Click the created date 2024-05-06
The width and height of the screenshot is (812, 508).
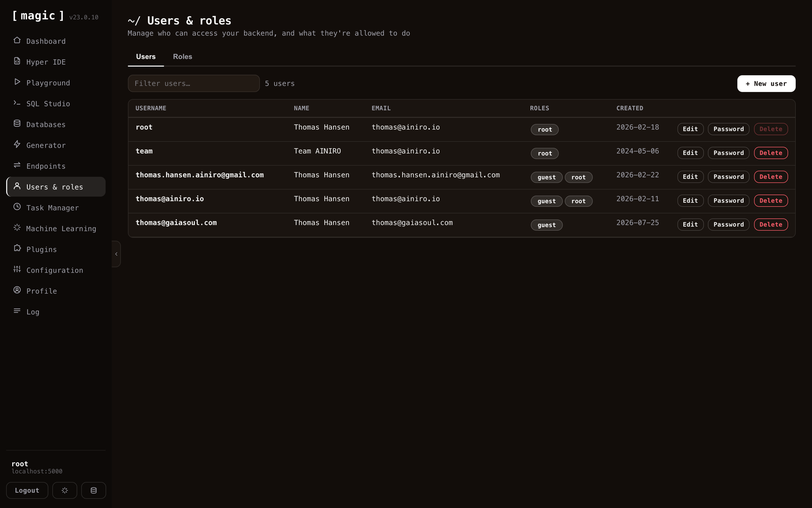click(x=638, y=151)
